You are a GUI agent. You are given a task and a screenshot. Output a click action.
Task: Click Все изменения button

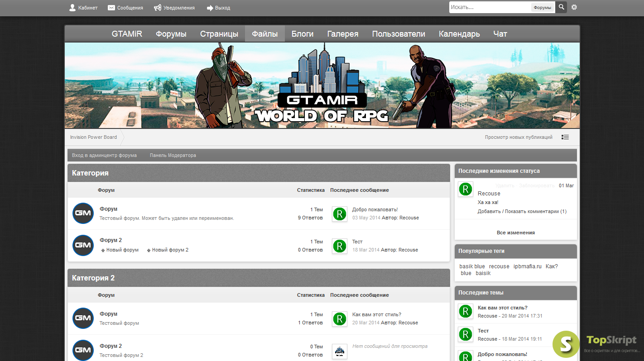coord(516,233)
